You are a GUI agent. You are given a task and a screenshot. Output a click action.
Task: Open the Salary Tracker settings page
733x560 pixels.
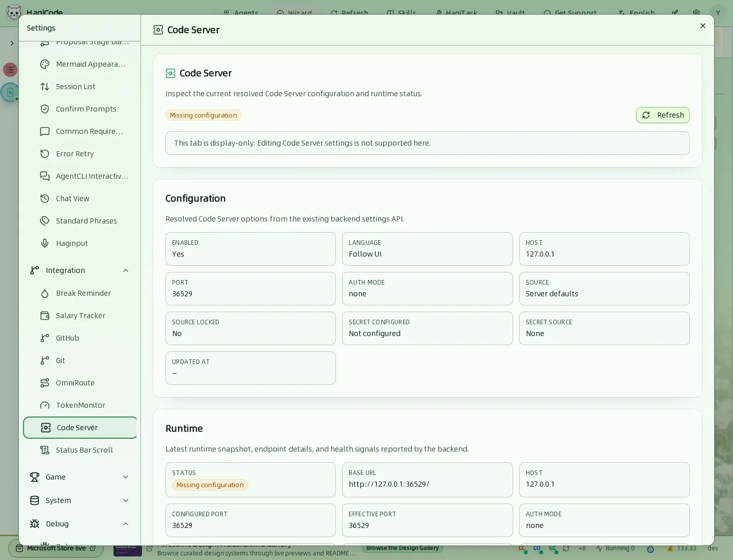(x=80, y=316)
